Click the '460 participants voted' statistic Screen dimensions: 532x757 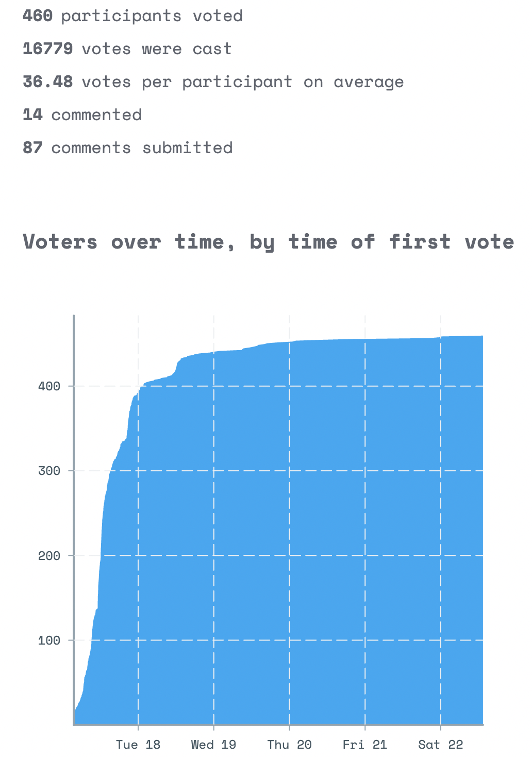(x=132, y=16)
